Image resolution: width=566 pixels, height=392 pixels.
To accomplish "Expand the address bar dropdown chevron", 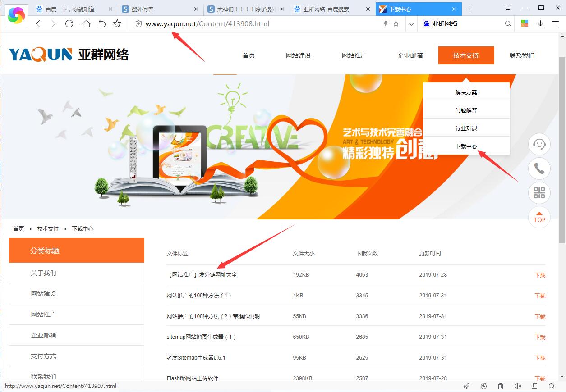I will coord(411,24).
